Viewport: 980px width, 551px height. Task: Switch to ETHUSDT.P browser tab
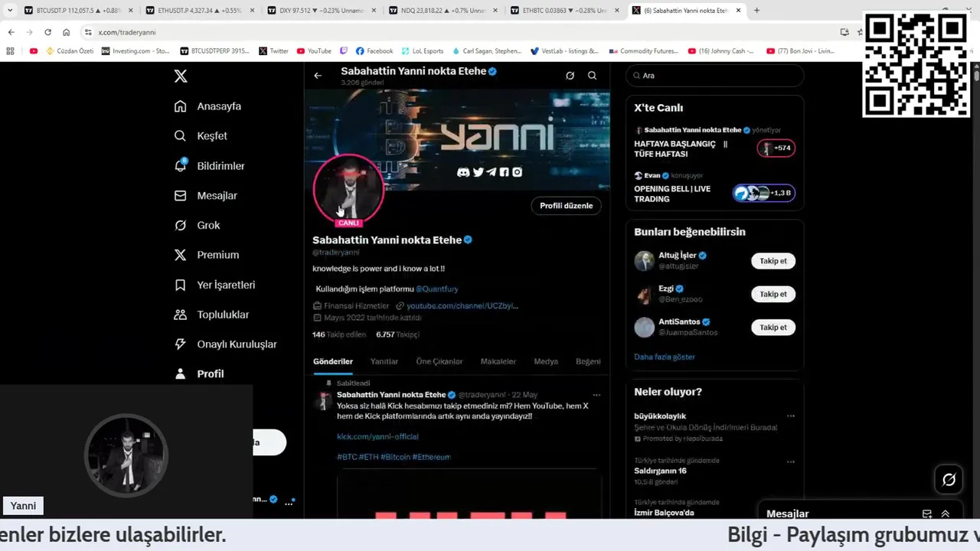click(x=199, y=11)
